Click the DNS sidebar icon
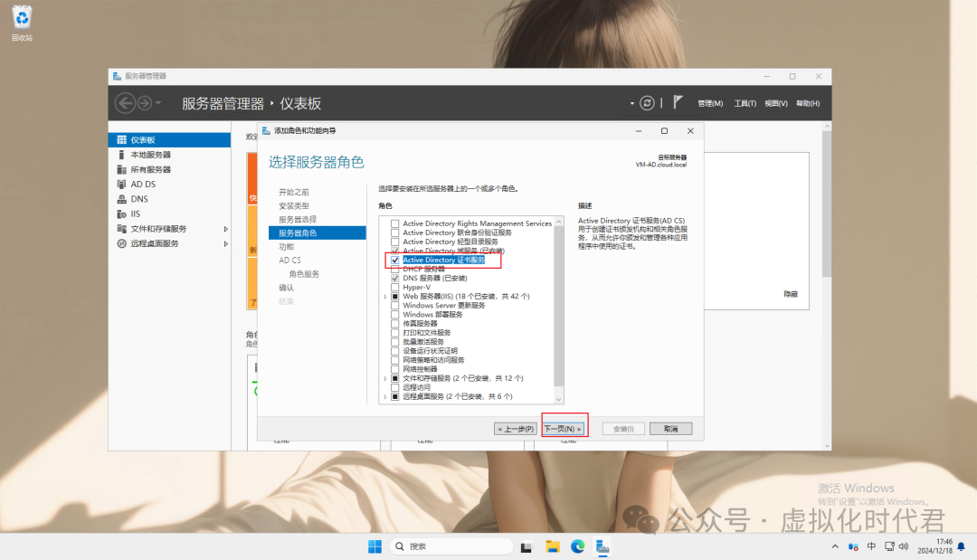977x560 pixels. pyautogui.click(x=121, y=199)
